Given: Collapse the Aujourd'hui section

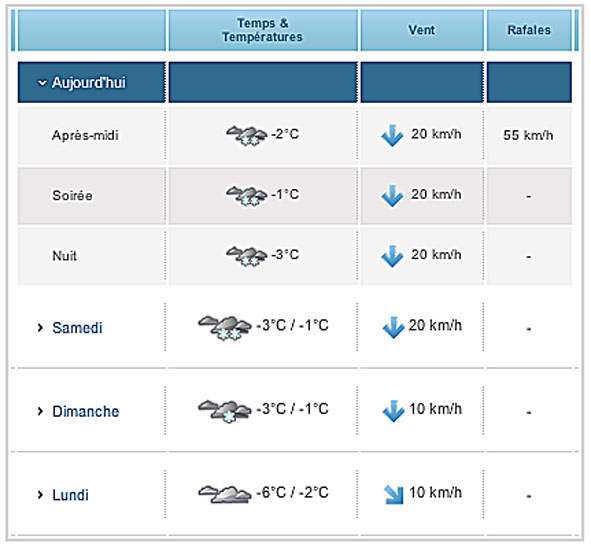Looking at the screenshot, I should click(x=42, y=83).
